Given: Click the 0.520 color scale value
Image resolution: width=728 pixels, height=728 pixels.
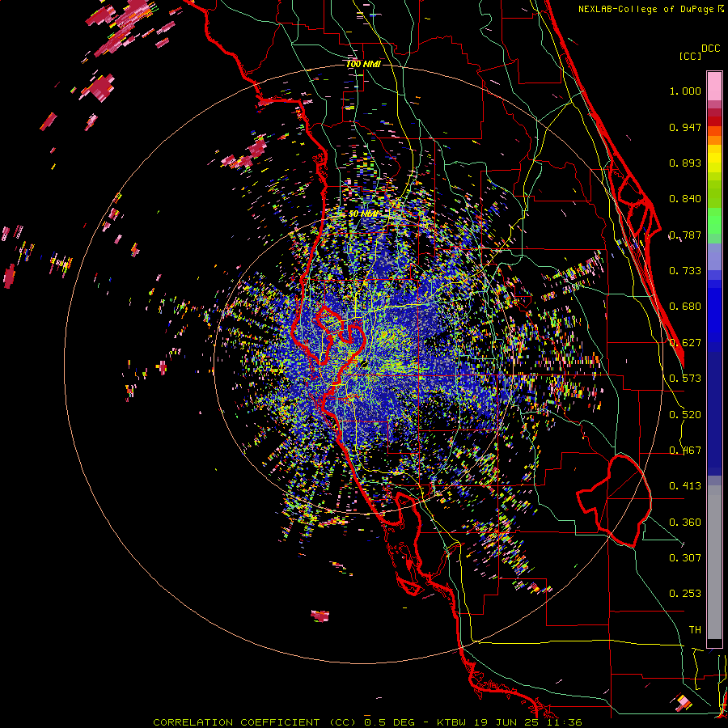Looking at the screenshot, I should tap(685, 415).
